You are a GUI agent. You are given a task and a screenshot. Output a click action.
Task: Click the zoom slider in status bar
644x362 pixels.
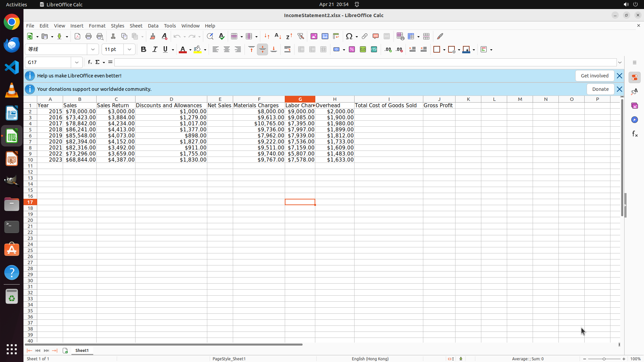[604, 359]
